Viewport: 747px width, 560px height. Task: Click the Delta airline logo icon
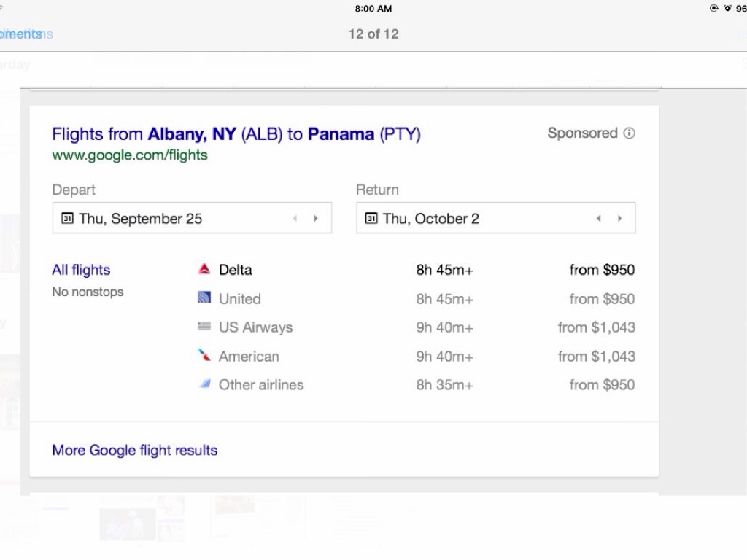click(x=204, y=269)
